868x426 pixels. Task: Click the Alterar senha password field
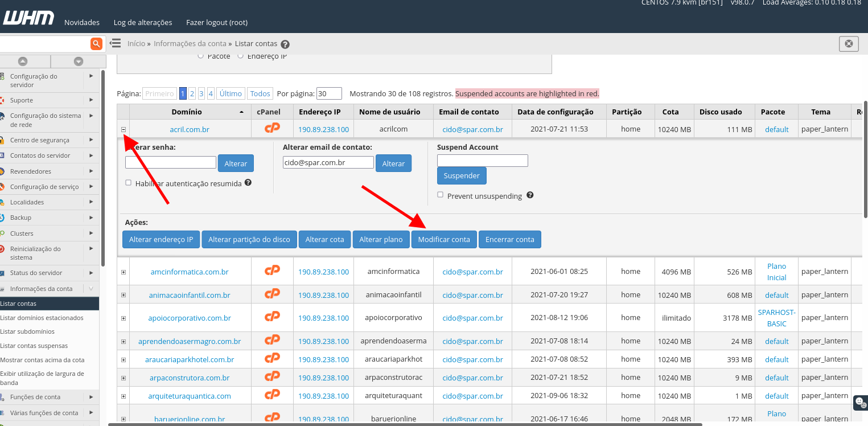[171, 162]
